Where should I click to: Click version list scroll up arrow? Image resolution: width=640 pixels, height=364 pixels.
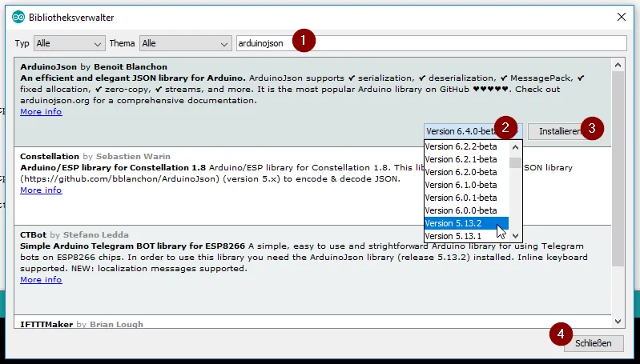coord(516,147)
